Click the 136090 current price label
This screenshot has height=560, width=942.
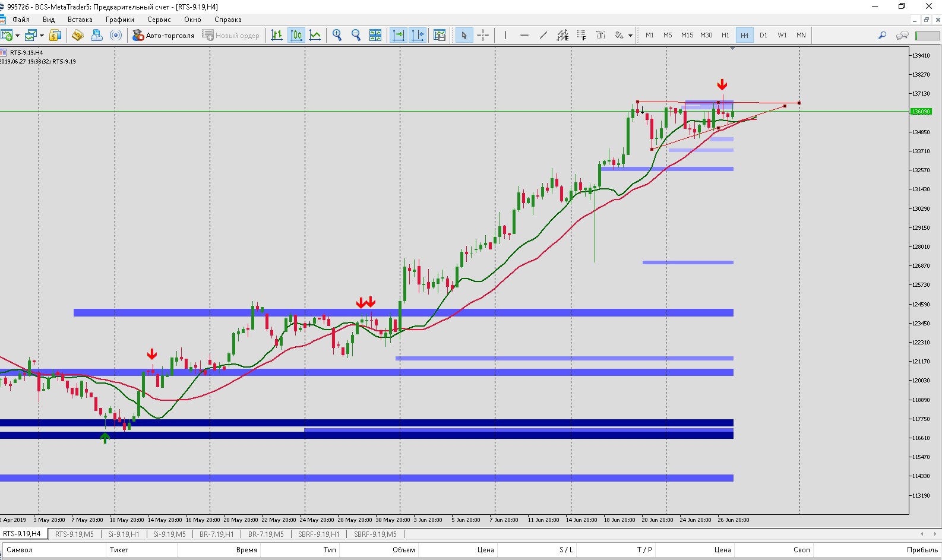pos(921,112)
